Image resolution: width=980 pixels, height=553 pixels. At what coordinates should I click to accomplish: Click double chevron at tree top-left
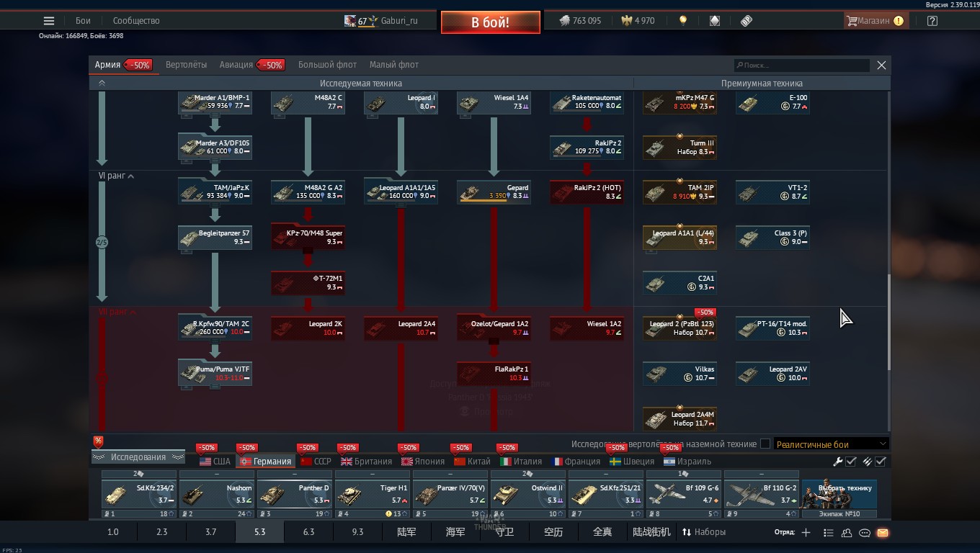coord(102,84)
